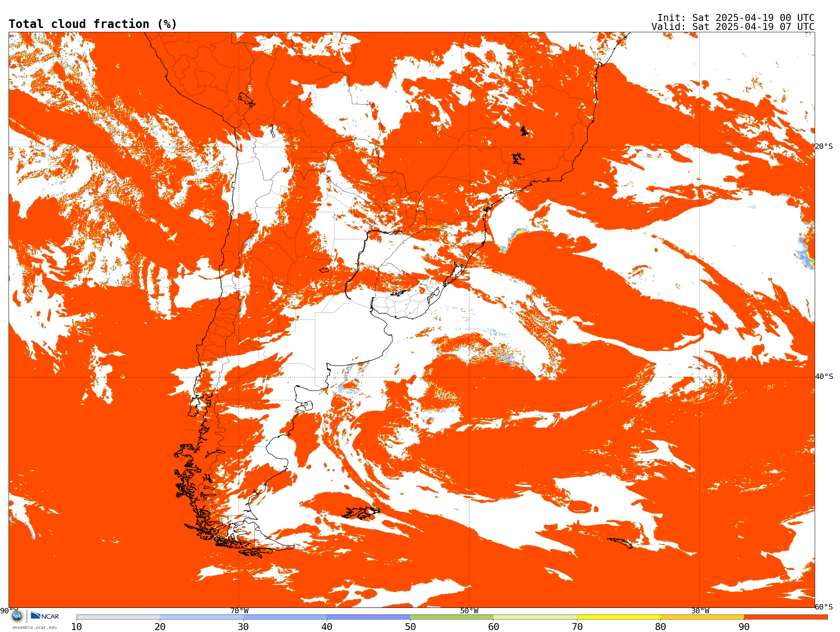Click the 30°W longitude label
The height and width of the screenshot is (632, 840).
[700, 611]
